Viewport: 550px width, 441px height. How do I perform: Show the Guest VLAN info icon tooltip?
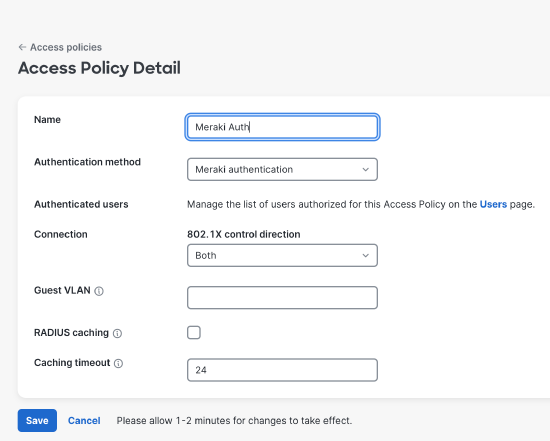(x=99, y=291)
